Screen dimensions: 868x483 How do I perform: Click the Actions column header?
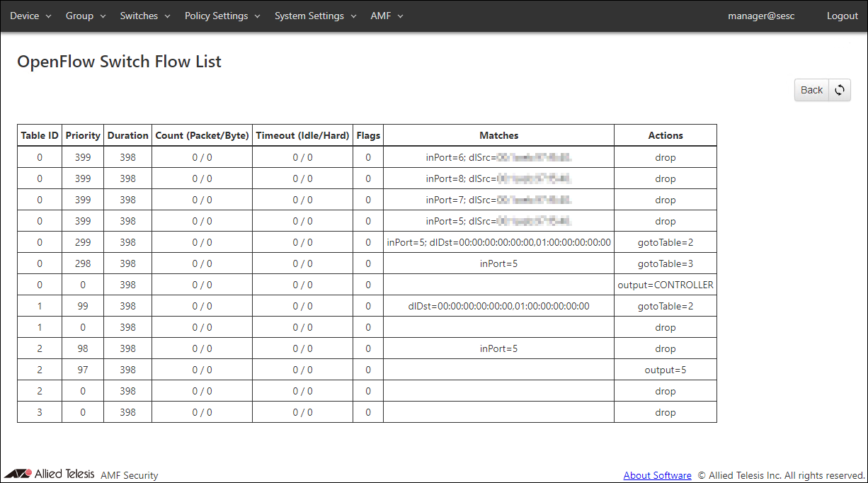point(665,135)
